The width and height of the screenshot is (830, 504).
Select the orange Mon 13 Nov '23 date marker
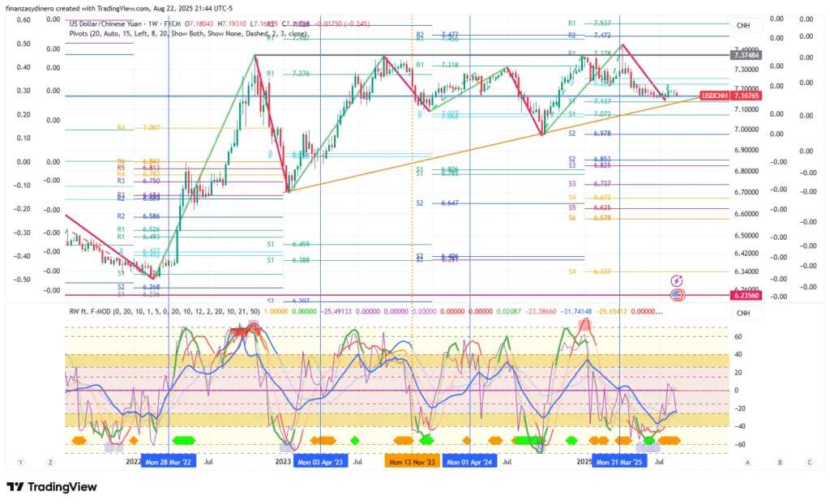pyautogui.click(x=412, y=462)
